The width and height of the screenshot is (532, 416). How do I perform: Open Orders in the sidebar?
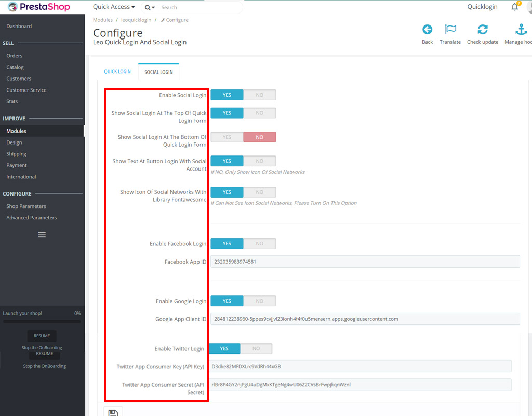click(14, 56)
